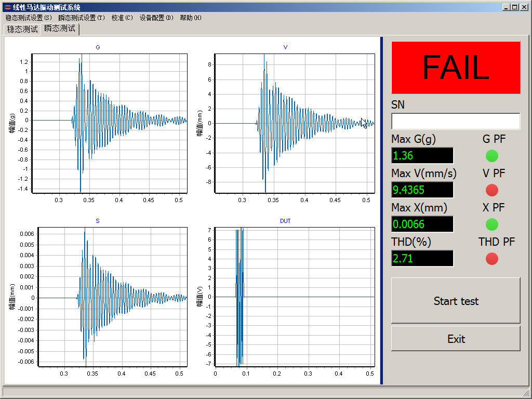Viewport: 532px width, 399px height.
Task: Select the Max V(mm/s) value box
Action: 422,190
